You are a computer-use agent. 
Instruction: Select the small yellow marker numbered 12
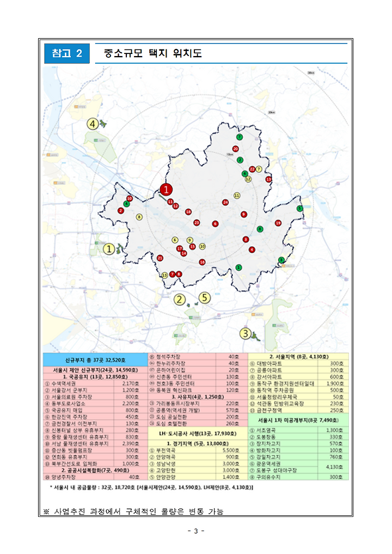(248, 179)
